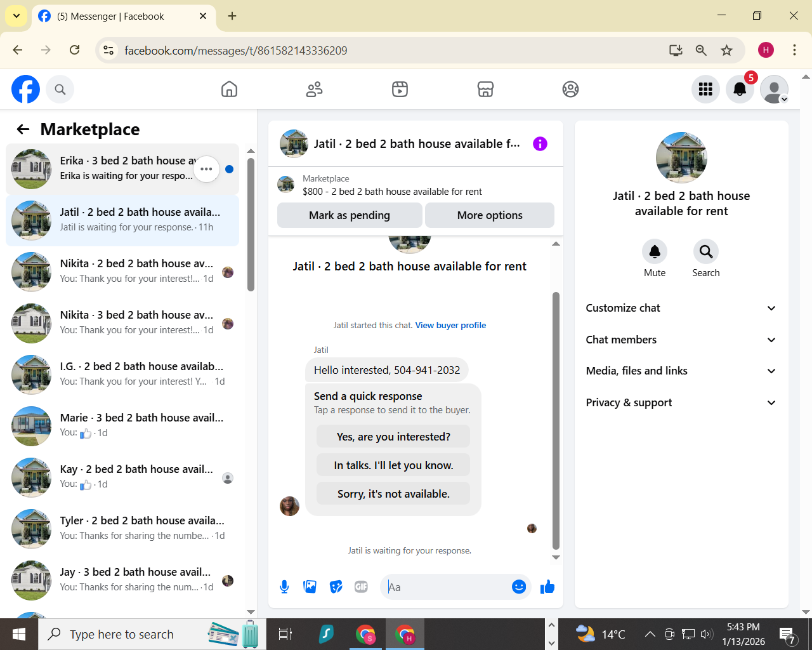
Task: Open Task View on the taskbar
Action: pyautogui.click(x=285, y=634)
